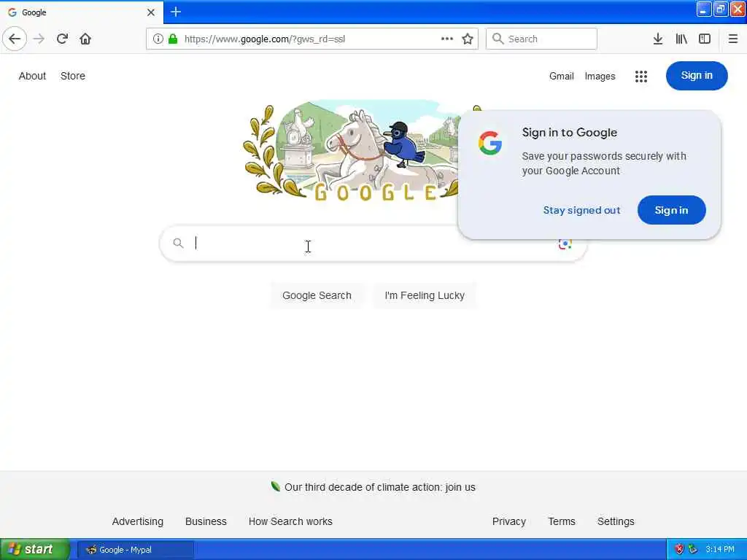Close the Google tab
Viewport: 747px width, 560px height.
coord(151,12)
